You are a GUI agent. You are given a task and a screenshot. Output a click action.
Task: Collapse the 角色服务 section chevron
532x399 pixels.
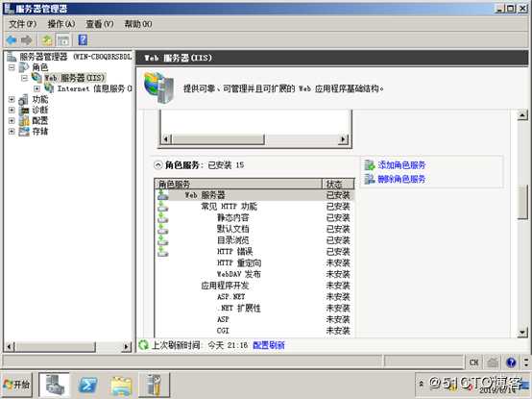157,165
